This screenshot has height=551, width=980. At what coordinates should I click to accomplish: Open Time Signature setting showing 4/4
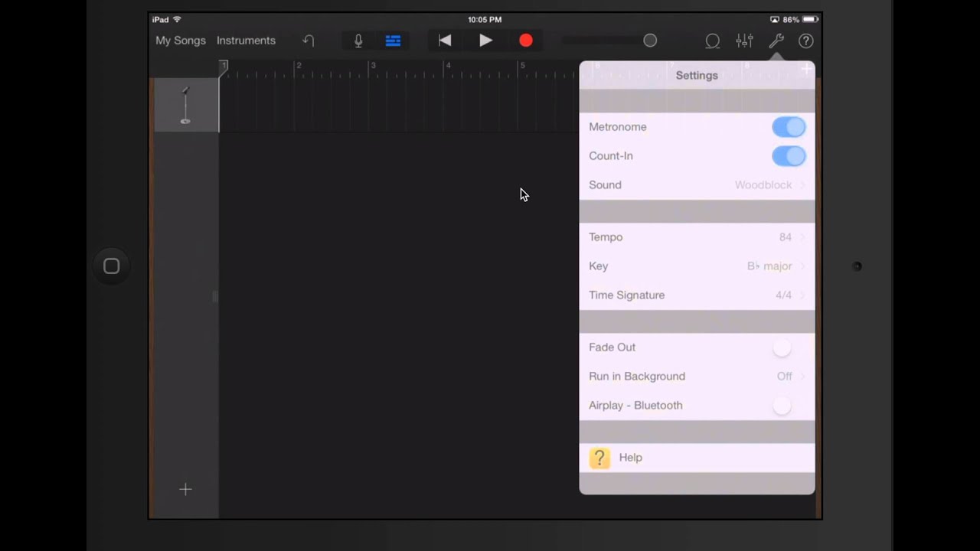697,295
